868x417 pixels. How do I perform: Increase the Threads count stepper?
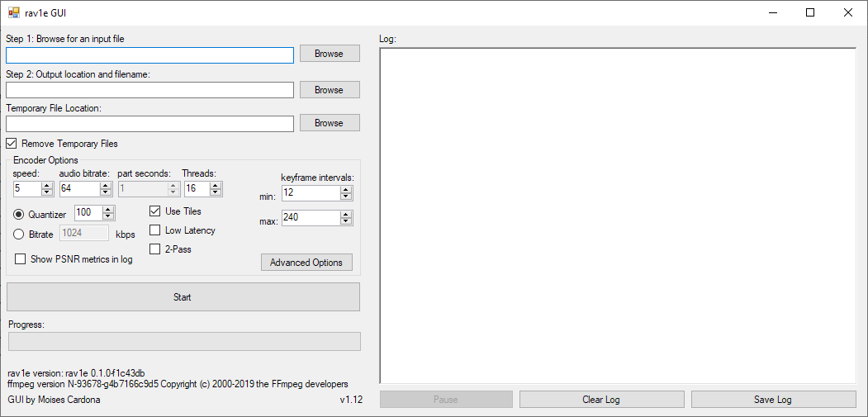(x=216, y=185)
